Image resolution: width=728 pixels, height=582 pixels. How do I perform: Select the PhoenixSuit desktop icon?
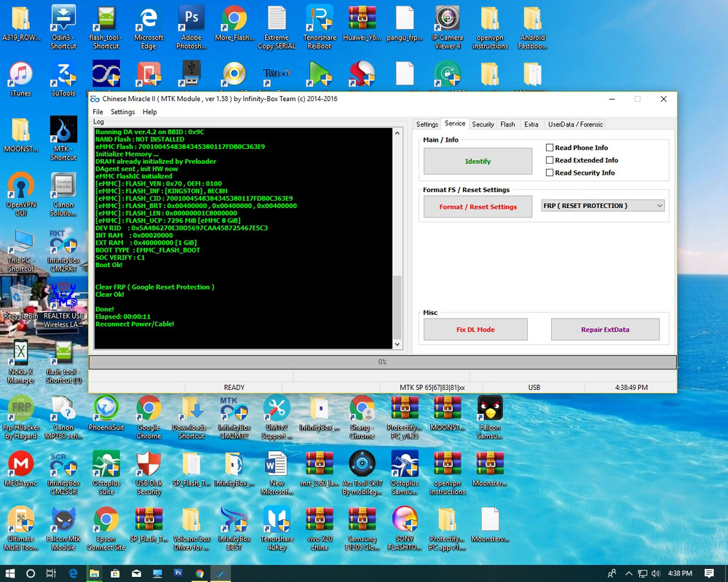tap(106, 412)
